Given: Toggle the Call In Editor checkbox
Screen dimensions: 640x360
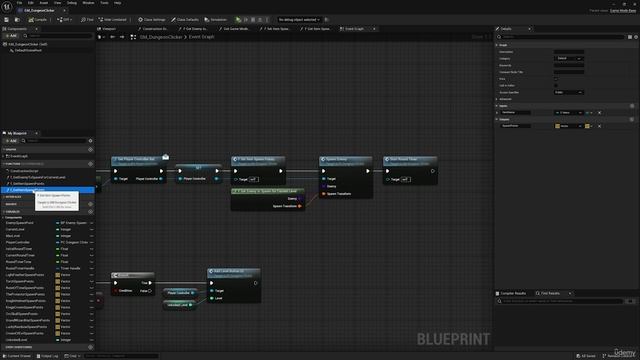Looking at the screenshot, I should [x=556, y=86].
